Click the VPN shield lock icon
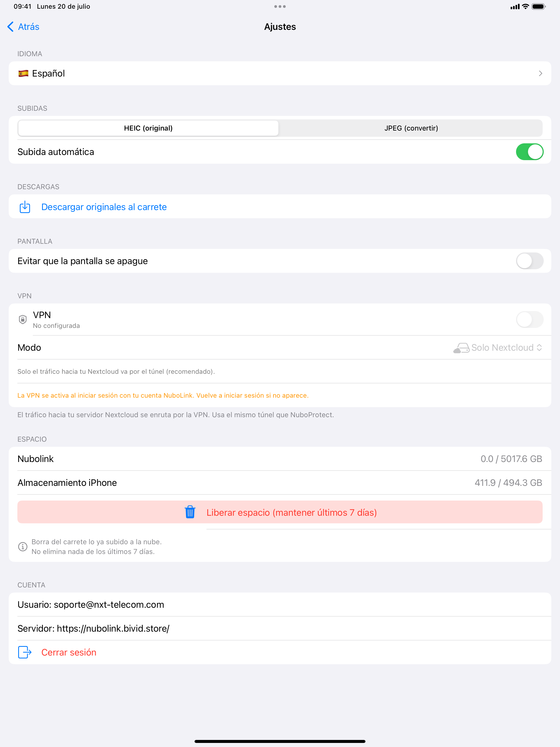The image size is (560, 747). [23, 319]
